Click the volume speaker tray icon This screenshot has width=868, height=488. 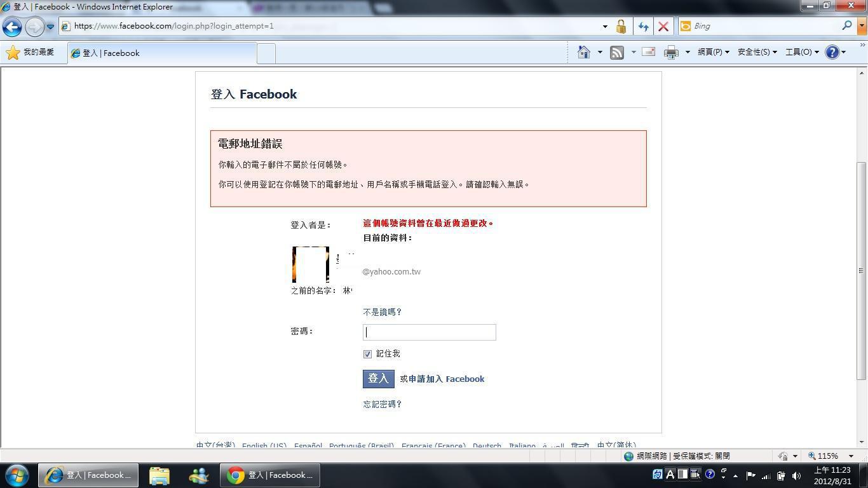click(x=796, y=475)
